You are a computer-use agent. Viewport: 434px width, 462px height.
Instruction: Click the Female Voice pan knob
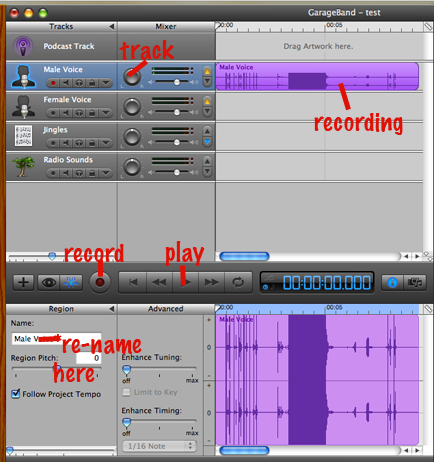pos(132,107)
